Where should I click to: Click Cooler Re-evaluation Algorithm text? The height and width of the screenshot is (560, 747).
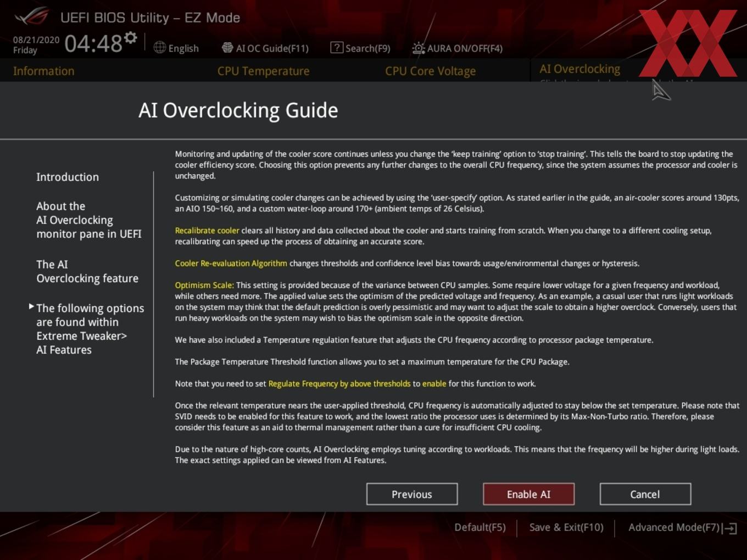click(231, 264)
